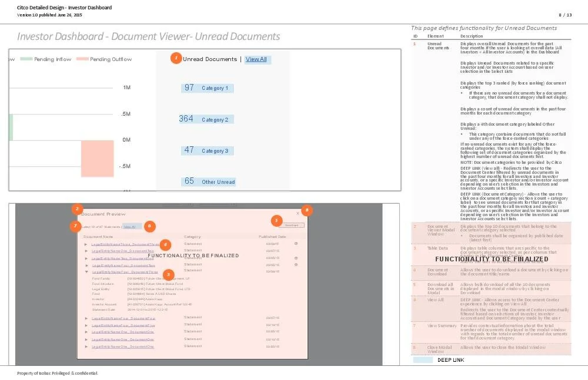Viewport: 588px width, 380px height.
Task: Download the LegalEntityNameThree_DocumentThree document link
Action: (125, 244)
